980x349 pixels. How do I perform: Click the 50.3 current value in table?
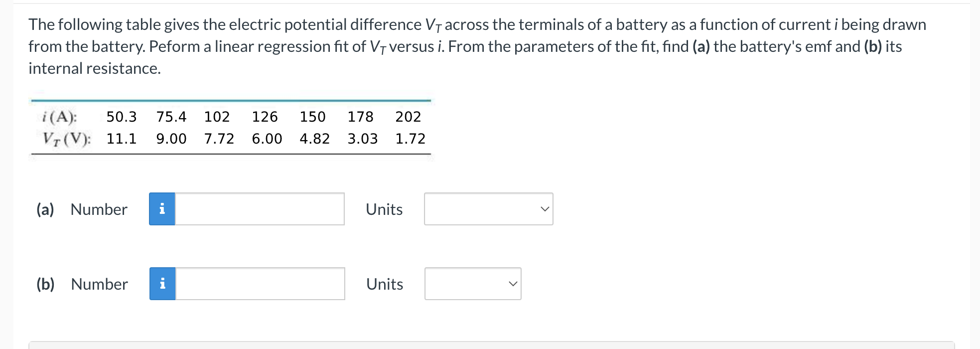point(122,117)
